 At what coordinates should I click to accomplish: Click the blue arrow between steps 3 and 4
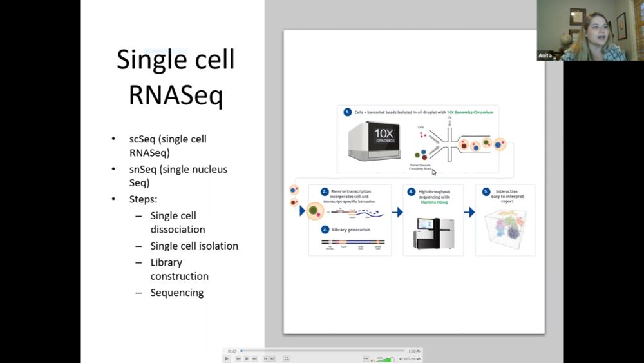[x=397, y=212]
